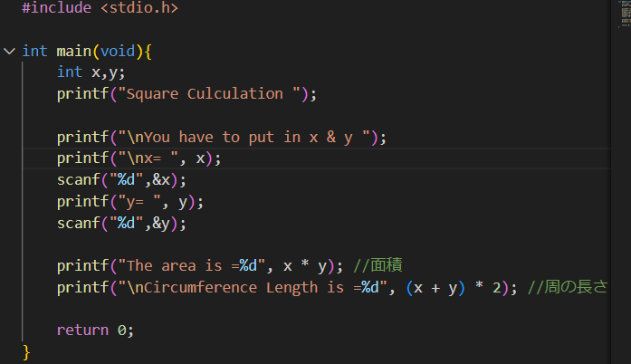Click '<stdio.h>' header name
Screen dimensions: 631x364
click(x=139, y=7)
